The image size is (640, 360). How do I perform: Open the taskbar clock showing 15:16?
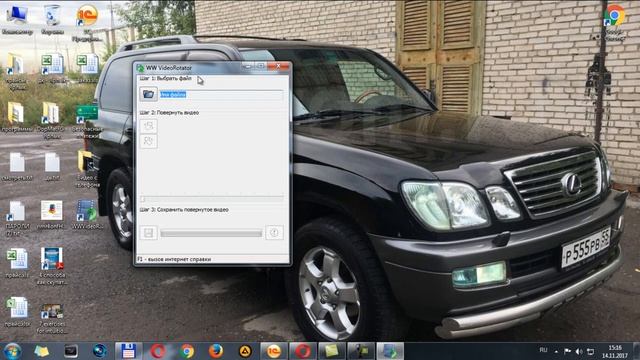616,351
